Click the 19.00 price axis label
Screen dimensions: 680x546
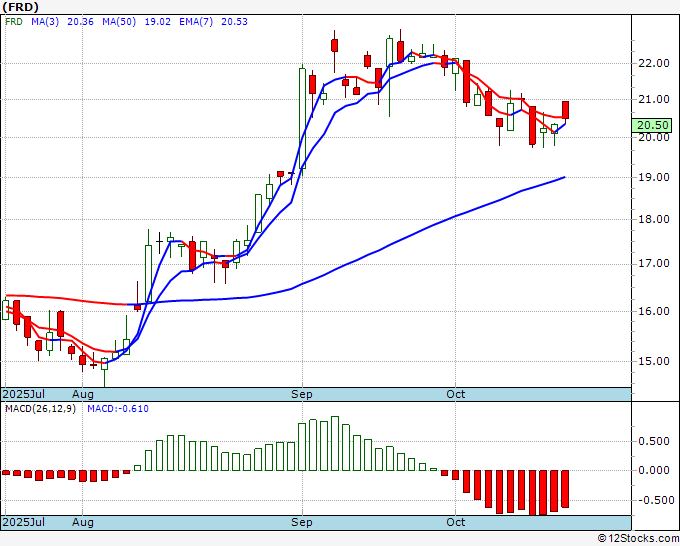click(654, 177)
